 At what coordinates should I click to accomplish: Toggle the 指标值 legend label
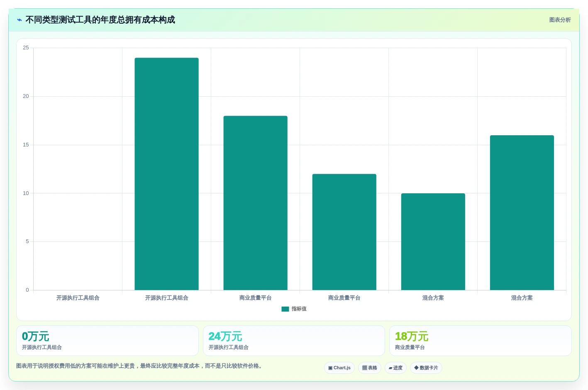coord(299,309)
